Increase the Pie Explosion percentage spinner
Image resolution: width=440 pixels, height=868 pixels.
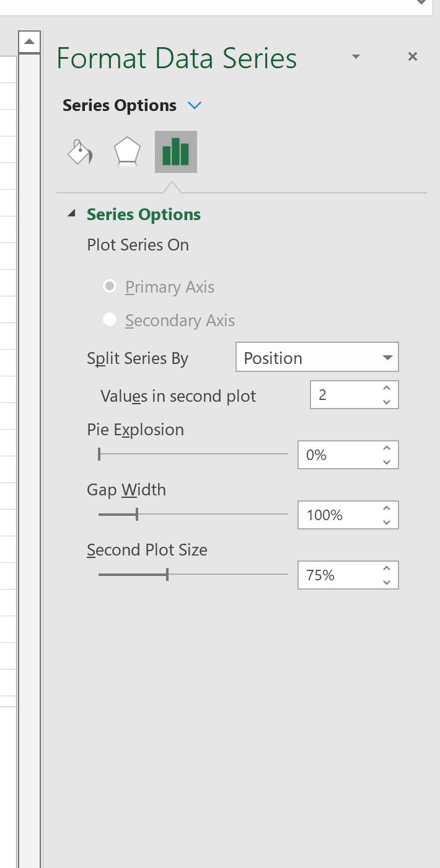coord(387,448)
